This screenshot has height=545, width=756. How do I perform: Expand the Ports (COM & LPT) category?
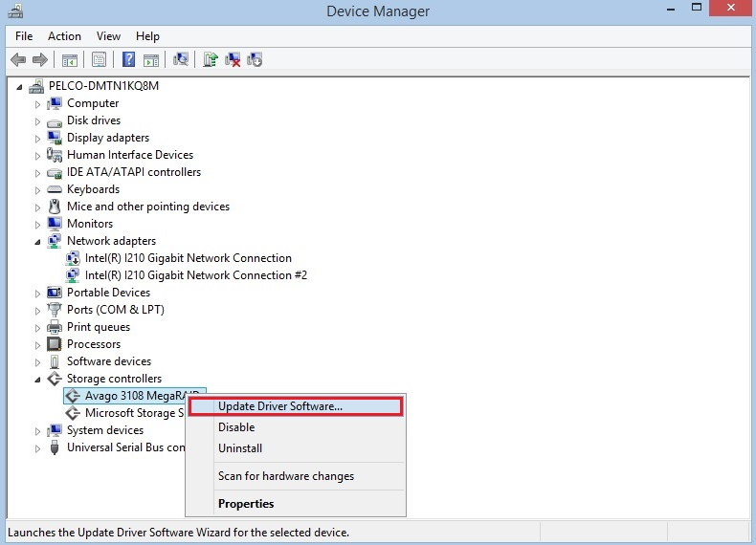(x=37, y=311)
